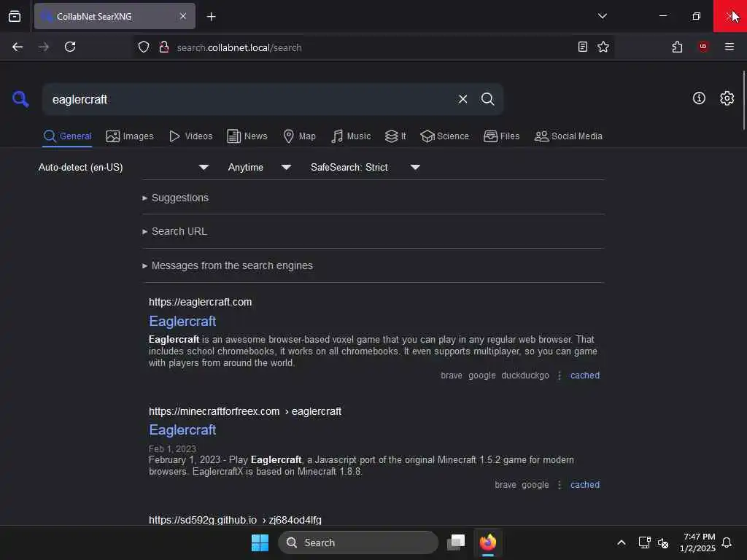Image resolution: width=747 pixels, height=560 pixels.
Task: Click the 'Feb 1, 2023' result date
Action: click(x=172, y=448)
